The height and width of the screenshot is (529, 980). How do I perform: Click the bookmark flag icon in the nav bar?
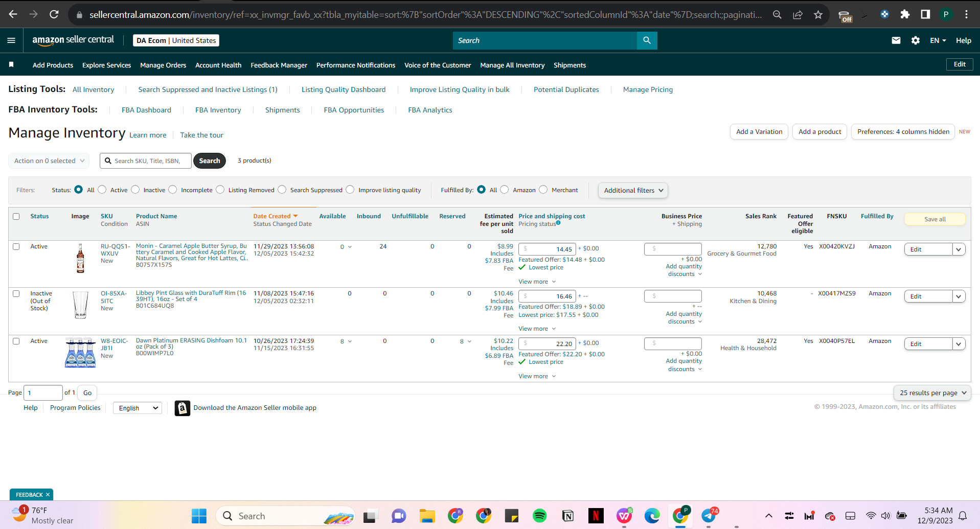pyautogui.click(x=11, y=64)
